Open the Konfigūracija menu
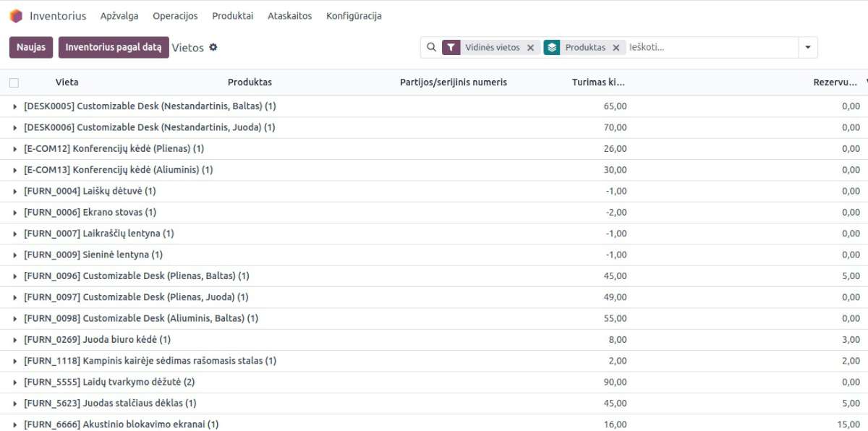Screen dimensions: 868x431 pyautogui.click(x=354, y=16)
